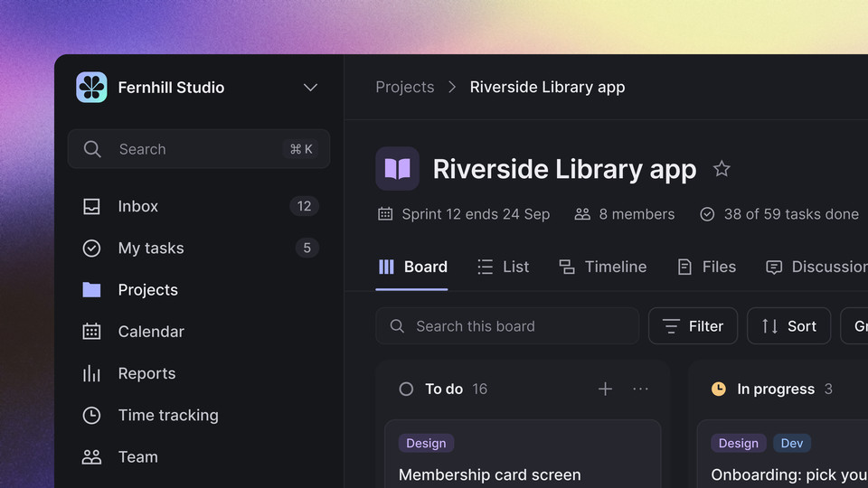Click the tasks done check icon

click(x=707, y=214)
